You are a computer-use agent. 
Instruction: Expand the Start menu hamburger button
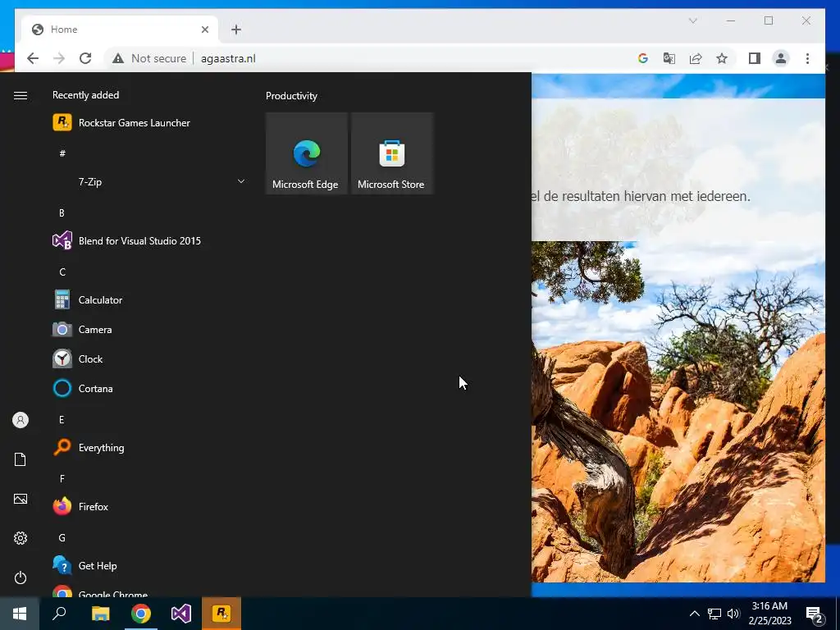click(21, 95)
